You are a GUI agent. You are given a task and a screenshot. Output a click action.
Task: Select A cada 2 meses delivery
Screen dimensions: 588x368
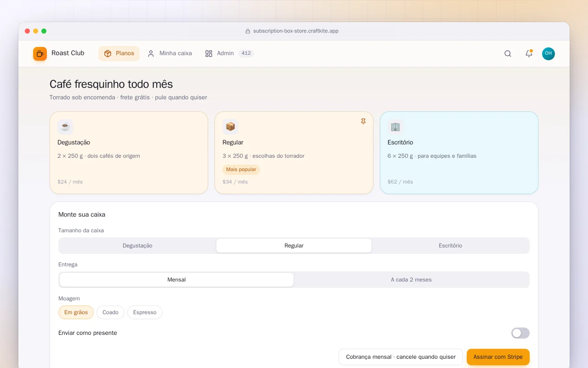pos(411,280)
